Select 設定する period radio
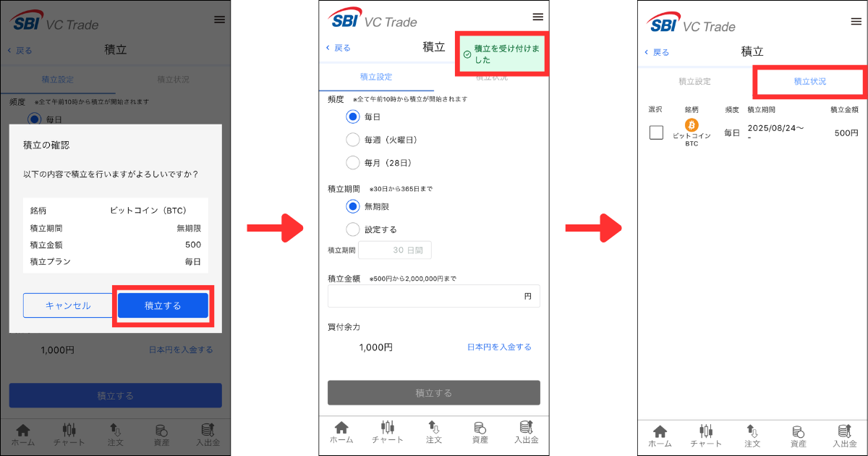Image resolution: width=868 pixels, height=456 pixels. (x=353, y=229)
